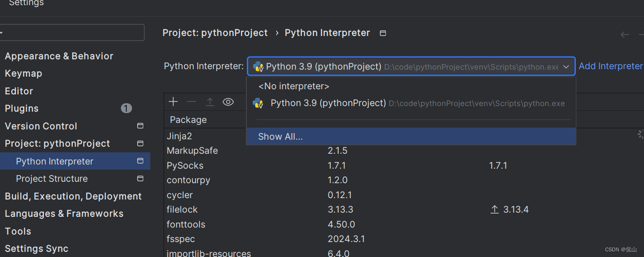Click the back arrow navigation icon
Screen dimensions: 644x257
coord(625,35)
